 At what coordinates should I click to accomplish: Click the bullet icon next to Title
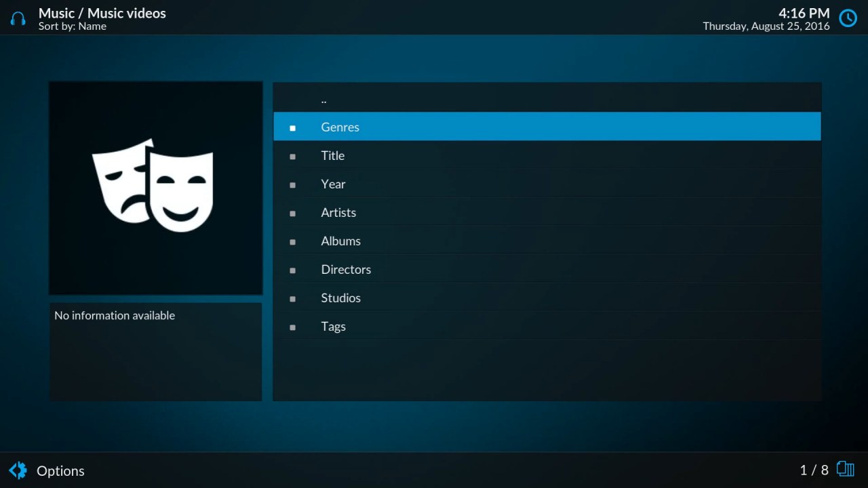292,156
